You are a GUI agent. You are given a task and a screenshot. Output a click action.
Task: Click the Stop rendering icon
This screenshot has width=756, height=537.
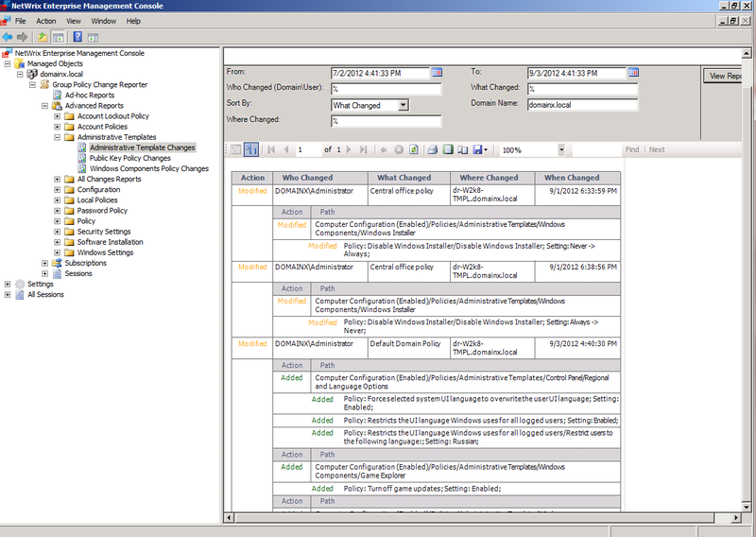click(x=399, y=150)
